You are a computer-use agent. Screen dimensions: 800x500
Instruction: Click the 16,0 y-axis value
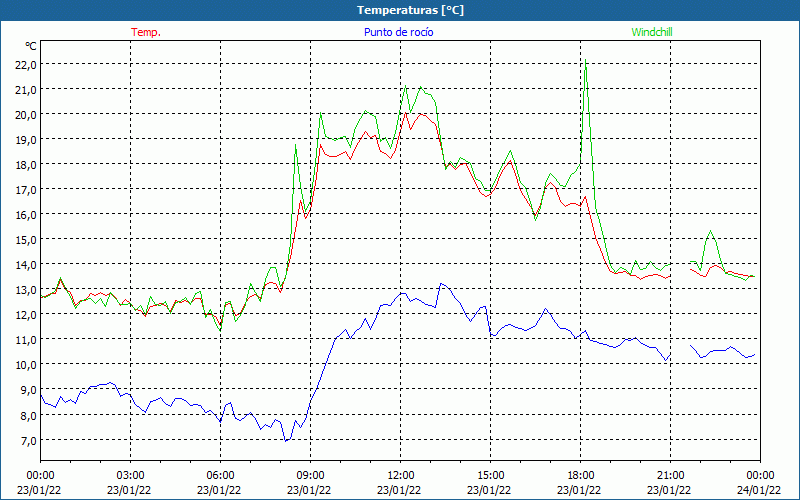[27, 214]
